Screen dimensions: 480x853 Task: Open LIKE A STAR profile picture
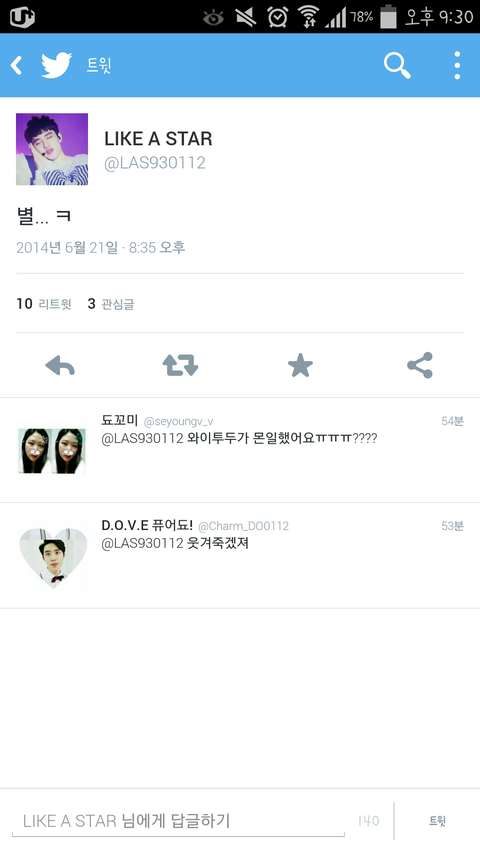[52, 149]
